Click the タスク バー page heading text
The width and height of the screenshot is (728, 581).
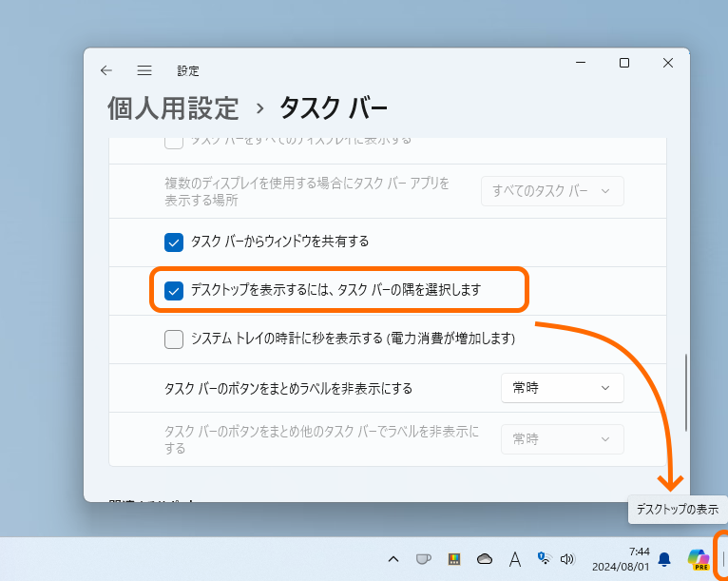(x=333, y=108)
